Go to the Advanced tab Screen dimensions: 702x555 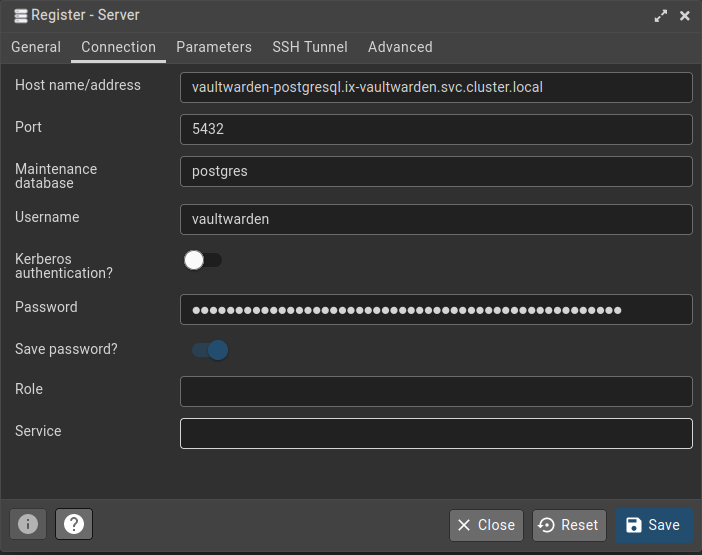(x=400, y=47)
